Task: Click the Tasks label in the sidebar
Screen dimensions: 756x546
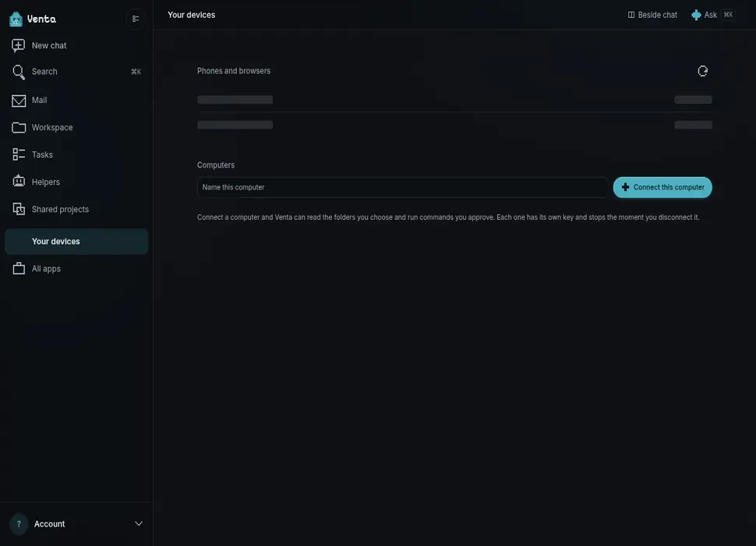Action: point(42,154)
